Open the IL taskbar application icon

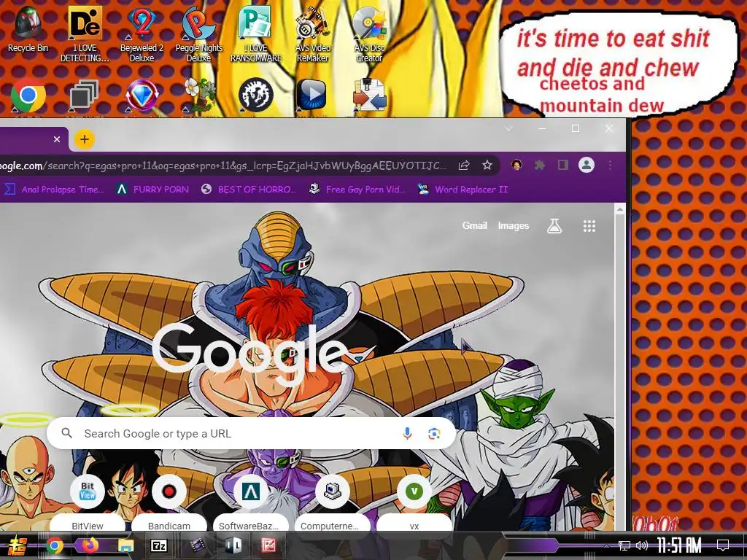click(233, 545)
